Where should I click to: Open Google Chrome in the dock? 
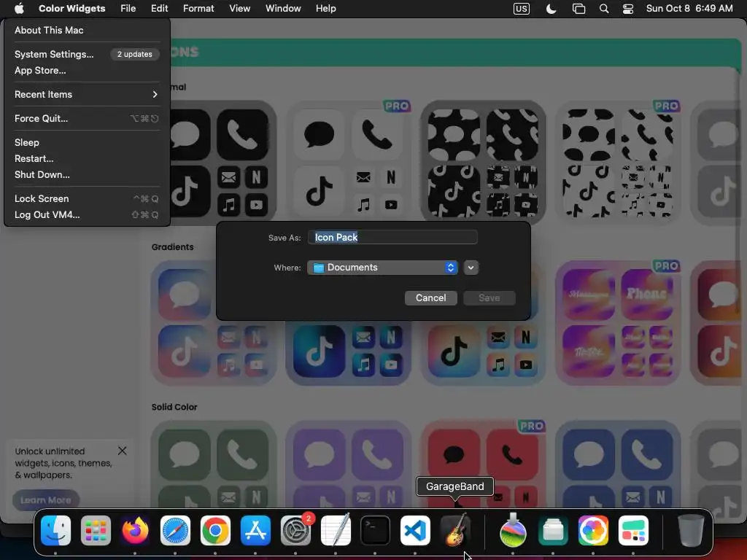pyautogui.click(x=215, y=531)
